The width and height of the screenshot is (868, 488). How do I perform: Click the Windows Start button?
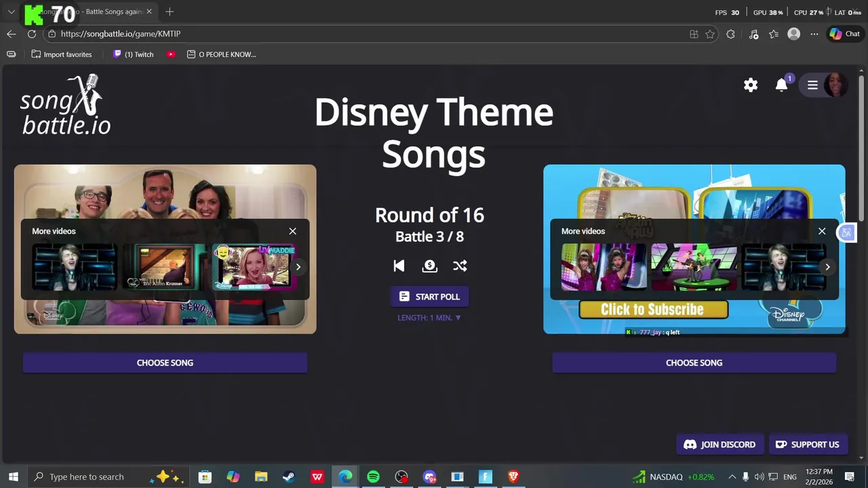13,476
